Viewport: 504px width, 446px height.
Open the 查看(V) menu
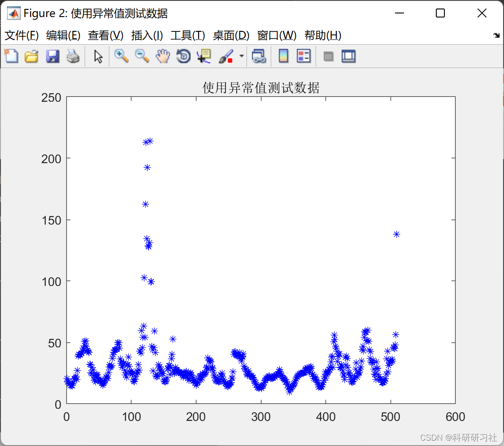[106, 35]
